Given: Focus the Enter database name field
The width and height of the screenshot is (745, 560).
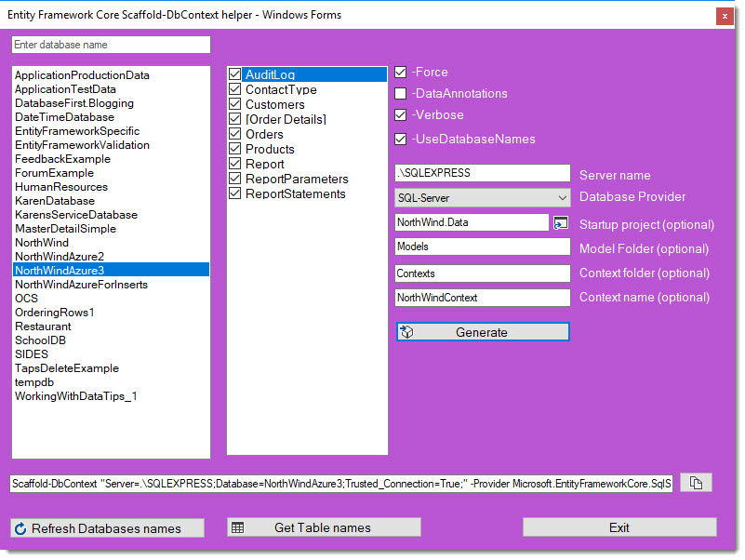Looking at the screenshot, I should [111, 45].
